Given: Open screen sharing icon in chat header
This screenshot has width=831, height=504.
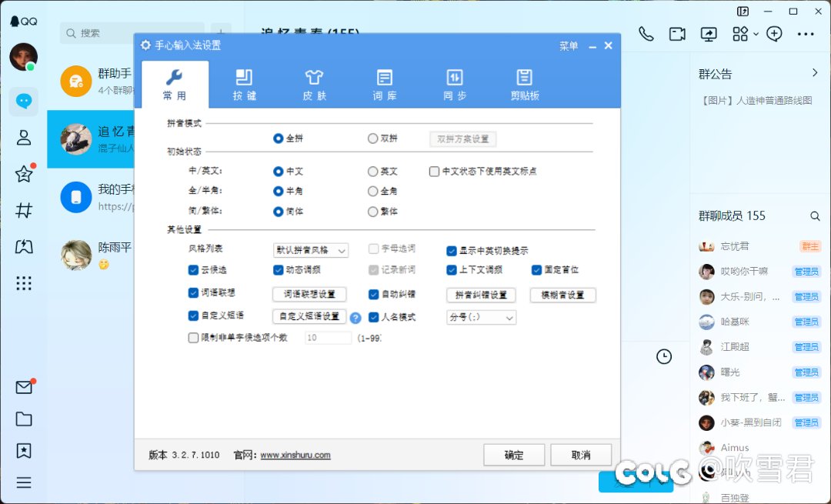Looking at the screenshot, I should click(x=709, y=34).
